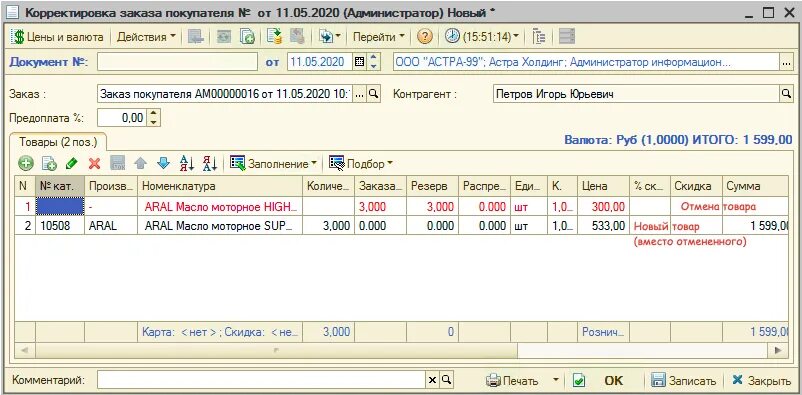This screenshot has height=395, width=802.
Task: Copy the row with the add-by-copy icon
Action: pyautogui.click(x=49, y=164)
